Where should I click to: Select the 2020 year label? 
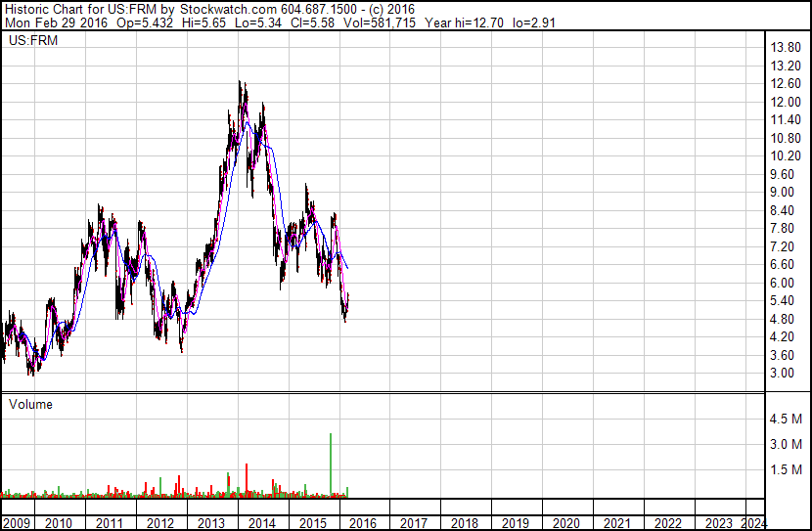(566, 523)
